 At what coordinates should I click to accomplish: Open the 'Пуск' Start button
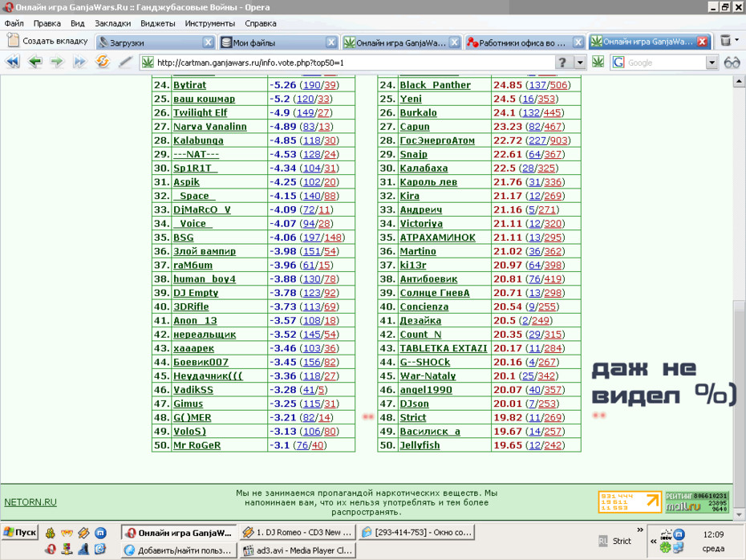[x=20, y=532]
